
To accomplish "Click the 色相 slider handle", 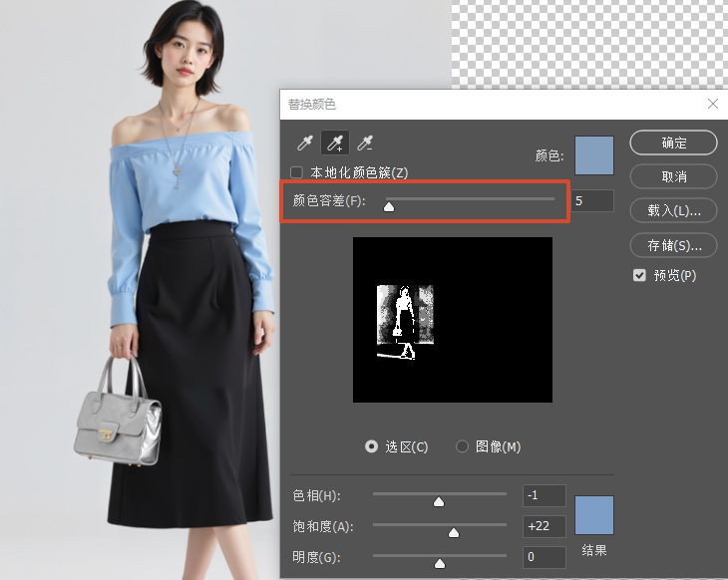I will coord(439,501).
